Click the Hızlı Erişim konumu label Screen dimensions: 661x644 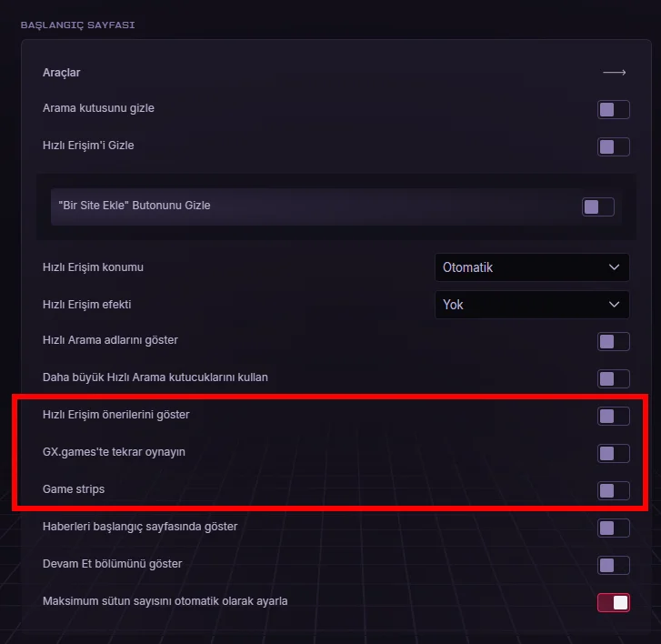tap(93, 267)
